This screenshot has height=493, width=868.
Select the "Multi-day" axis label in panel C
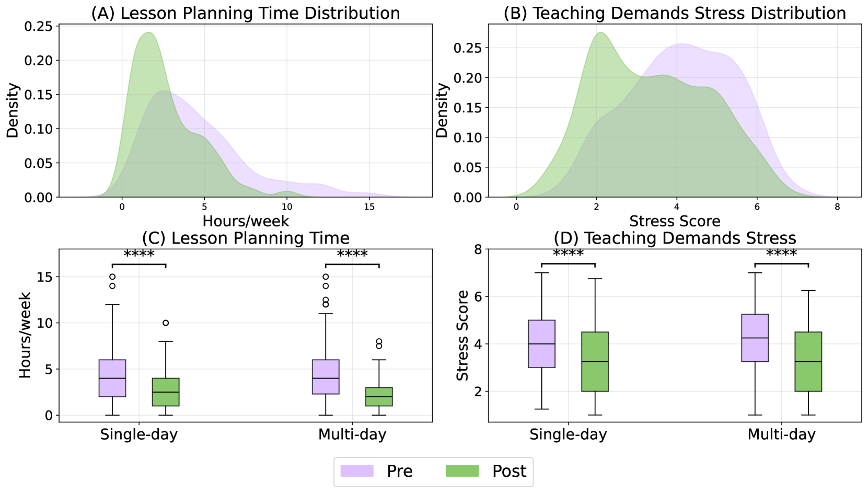(x=352, y=434)
